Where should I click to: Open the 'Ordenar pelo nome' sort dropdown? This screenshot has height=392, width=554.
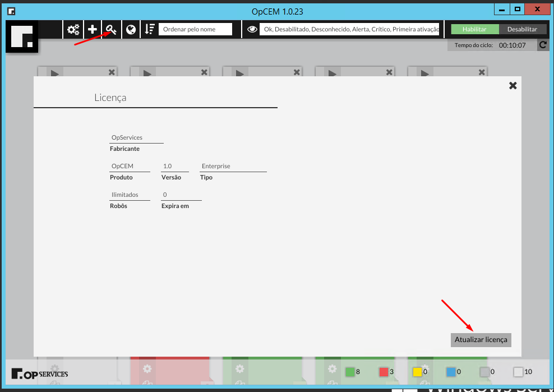195,29
